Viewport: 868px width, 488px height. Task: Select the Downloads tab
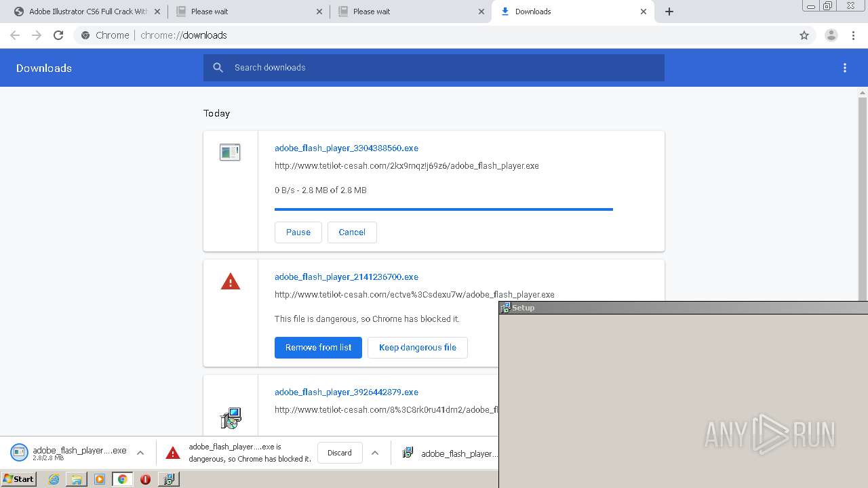point(572,12)
